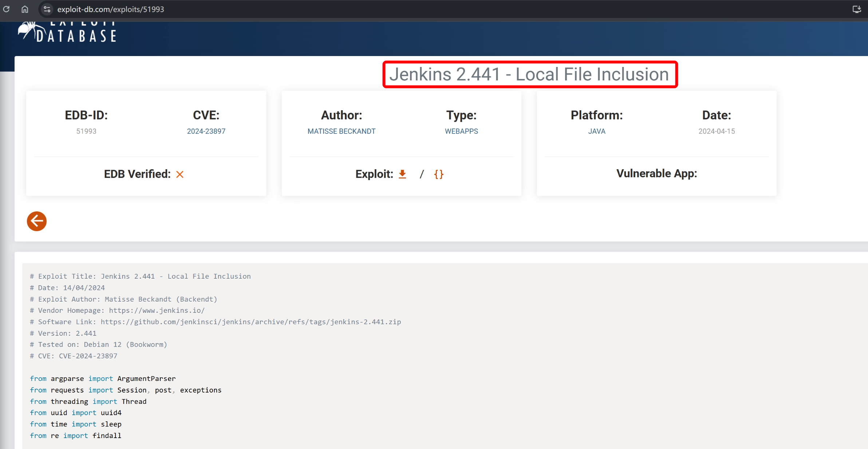Open author MATISSE BECKANDT link

(341, 131)
